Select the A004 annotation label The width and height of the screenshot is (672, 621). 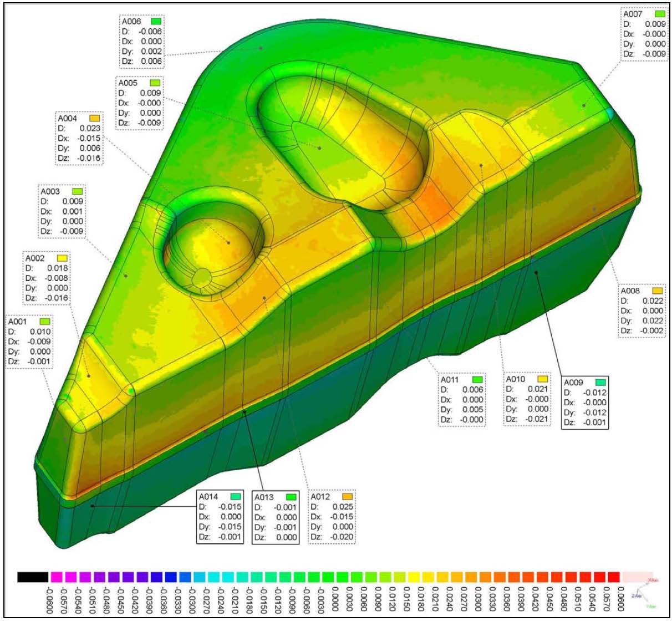click(x=67, y=118)
